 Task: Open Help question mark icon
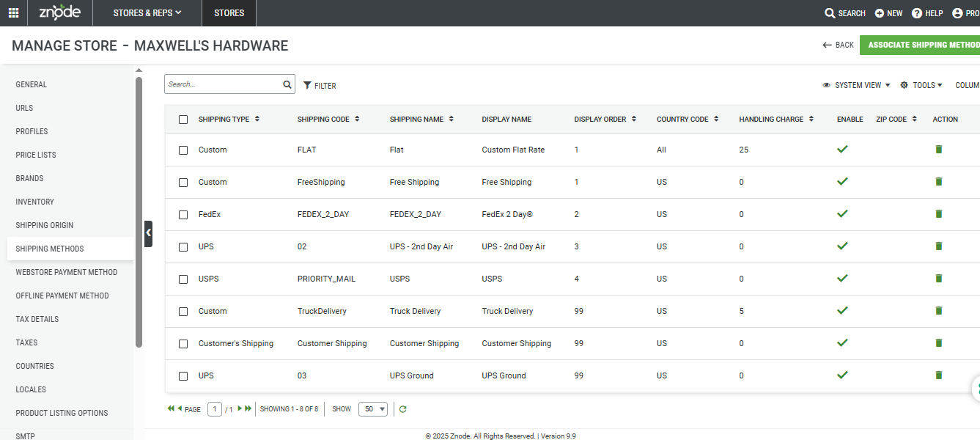917,13
